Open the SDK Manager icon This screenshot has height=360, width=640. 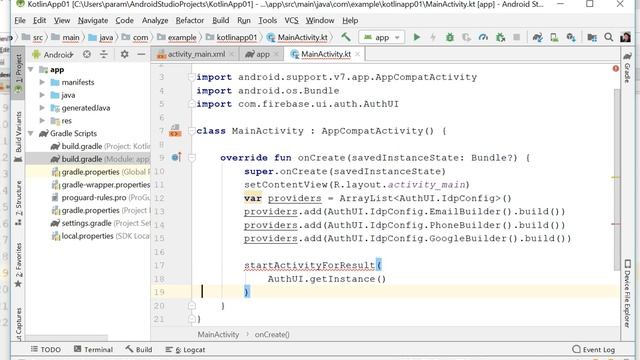coord(571,37)
